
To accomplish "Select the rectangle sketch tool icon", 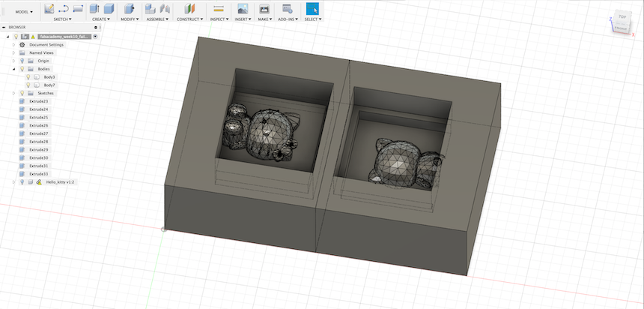I will pos(78,8).
